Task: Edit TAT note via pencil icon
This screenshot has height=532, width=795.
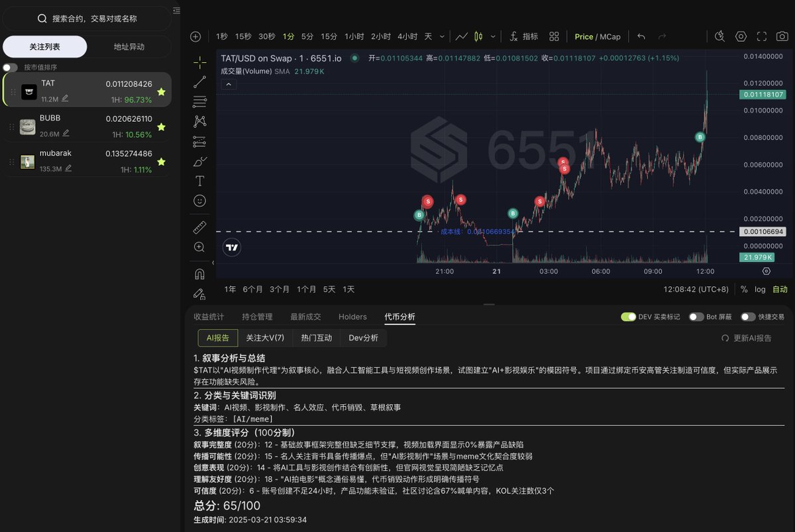Action: tap(65, 98)
